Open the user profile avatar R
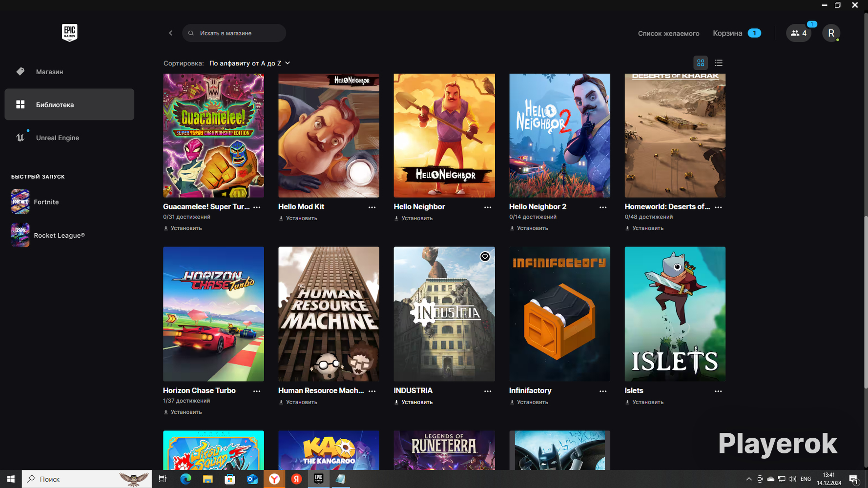 (831, 33)
